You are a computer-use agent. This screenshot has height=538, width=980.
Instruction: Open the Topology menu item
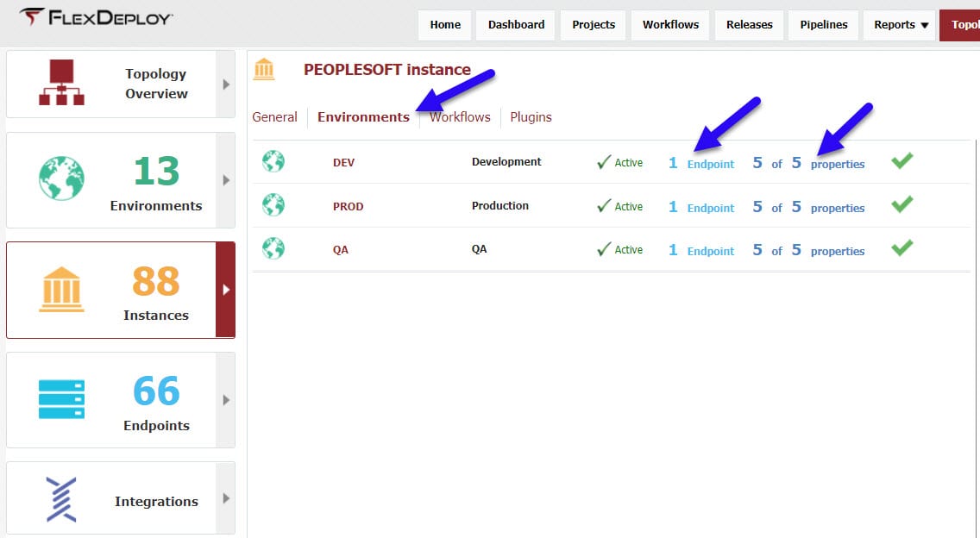coord(960,25)
